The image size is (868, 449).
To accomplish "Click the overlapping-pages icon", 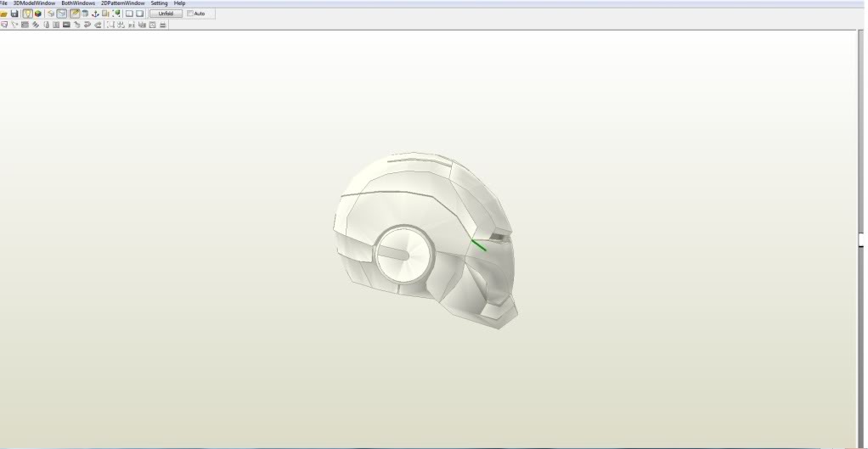I will coord(142,25).
